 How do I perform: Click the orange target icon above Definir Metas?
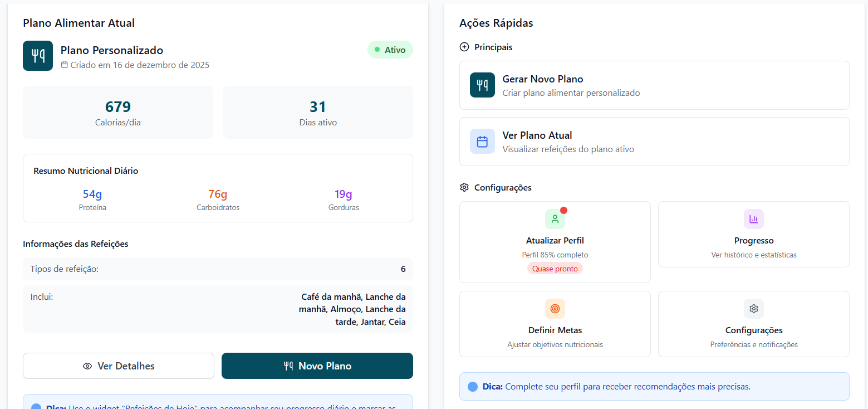click(555, 308)
